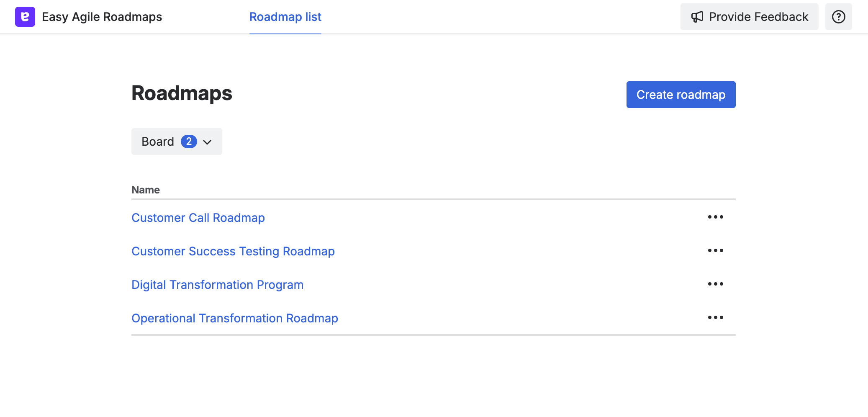The image size is (868, 417).
Task: Click the blue badge showing 2 selected boards
Action: click(189, 142)
